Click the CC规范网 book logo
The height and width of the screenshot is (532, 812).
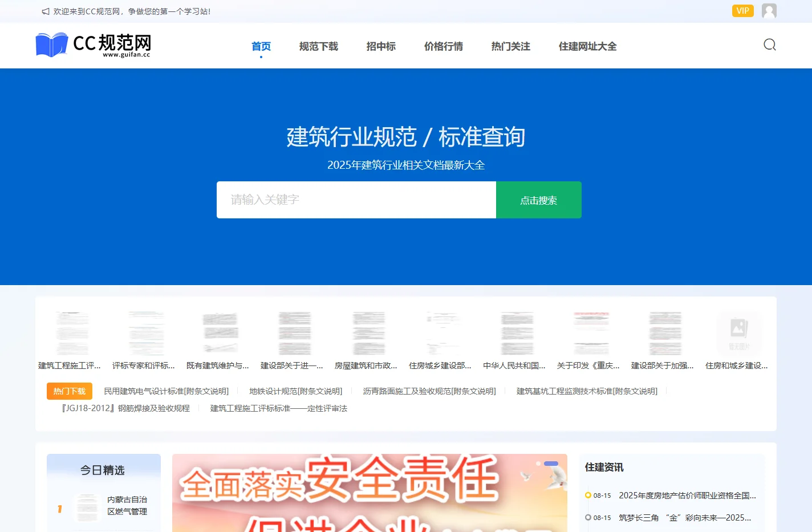point(94,45)
